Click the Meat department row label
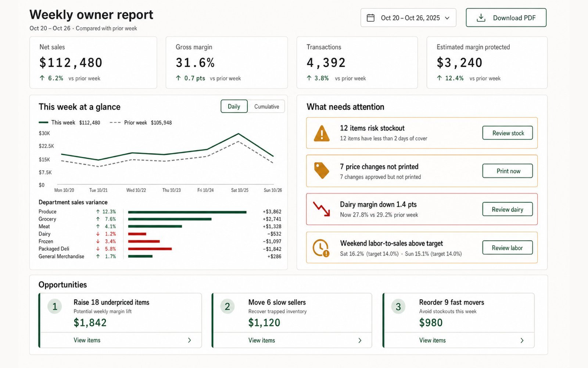 (x=44, y=226)
